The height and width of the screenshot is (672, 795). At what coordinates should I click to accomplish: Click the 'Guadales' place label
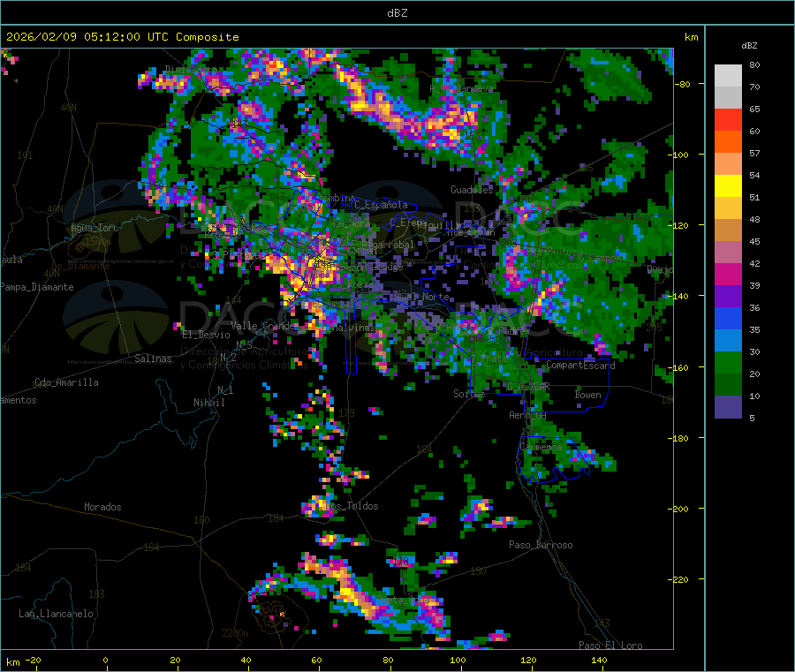point(472,190)
